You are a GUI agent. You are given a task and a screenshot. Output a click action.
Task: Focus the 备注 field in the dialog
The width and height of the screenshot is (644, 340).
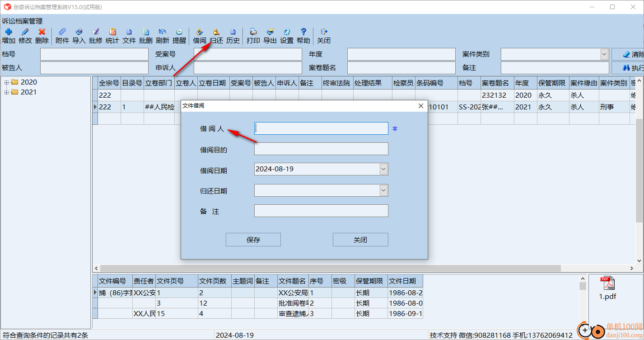[x=321, y=211]
